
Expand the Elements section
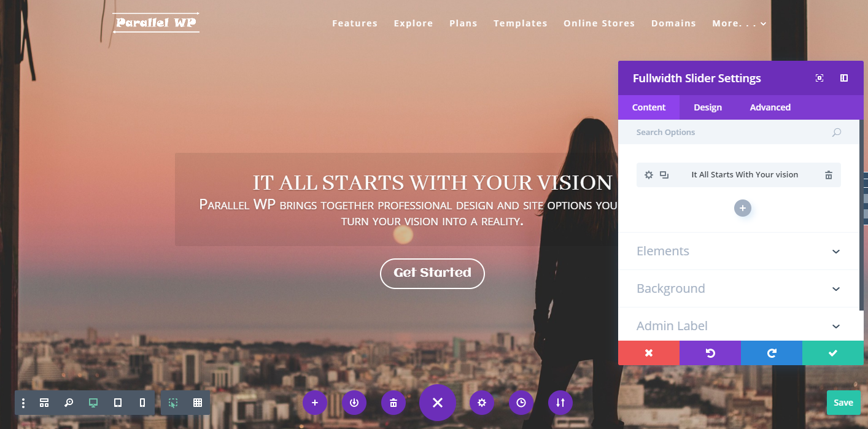point(738,251)
